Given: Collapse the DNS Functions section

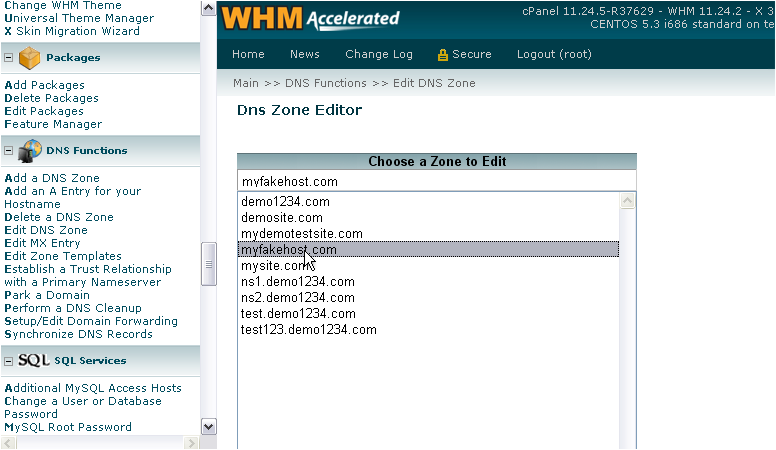Looking at the screenshot, I should (x=8, y=150).
